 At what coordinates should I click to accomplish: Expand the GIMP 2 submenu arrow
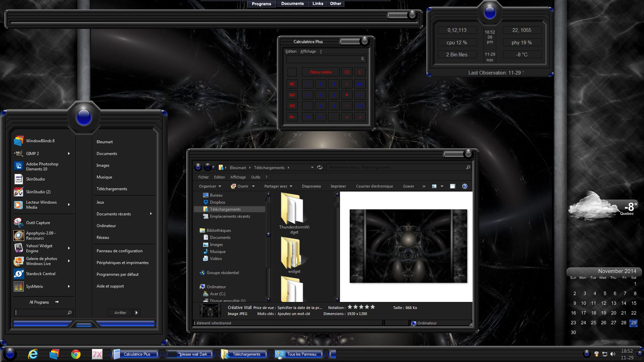tap(69, 153)
